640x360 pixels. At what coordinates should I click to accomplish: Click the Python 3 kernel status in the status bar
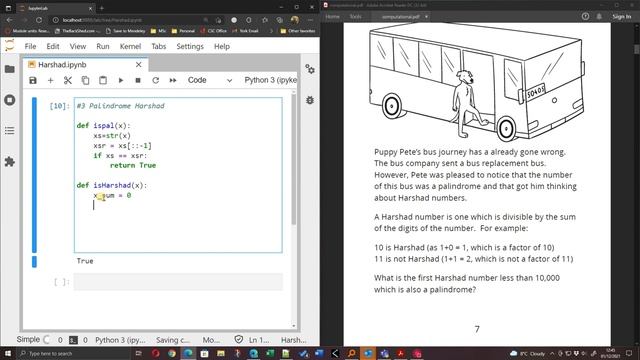point(120,340)
